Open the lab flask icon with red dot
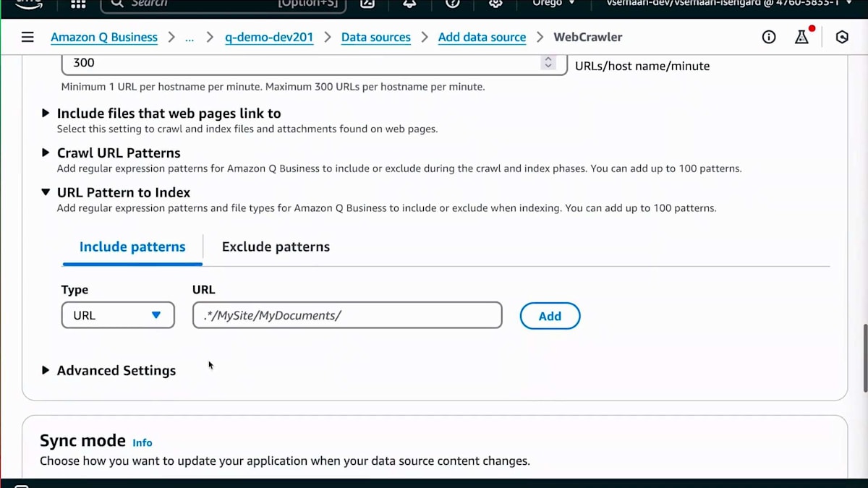Image resolution: width=868 pixels, height=488 pixels. (802, 36)
